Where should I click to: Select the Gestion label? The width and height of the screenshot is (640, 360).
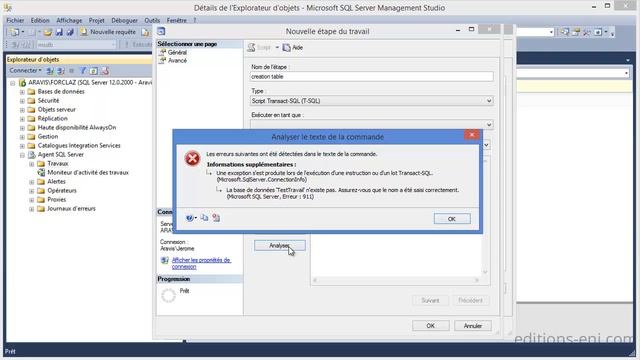[48, 136]
